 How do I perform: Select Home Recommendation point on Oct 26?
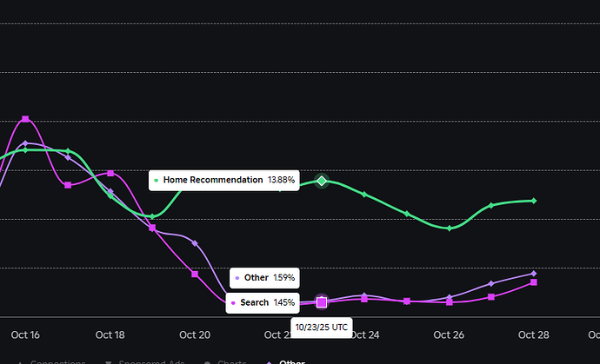point(450,228)
